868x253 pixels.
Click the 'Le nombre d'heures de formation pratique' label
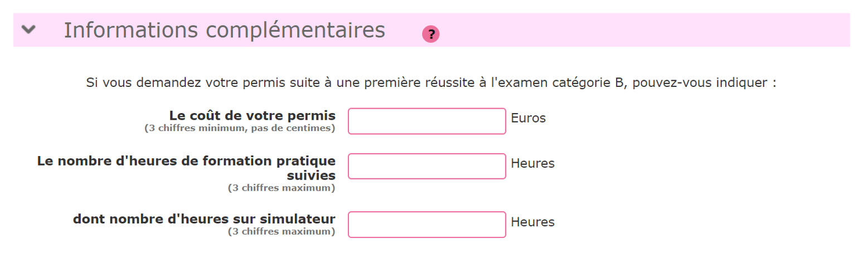(x=186, y=161)
